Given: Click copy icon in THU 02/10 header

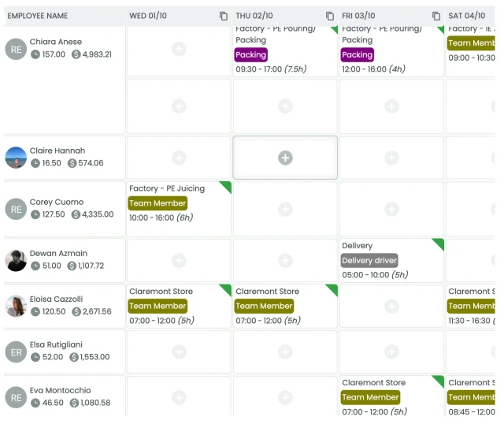Looking at the screenshot, I should [x=330, y=16].
